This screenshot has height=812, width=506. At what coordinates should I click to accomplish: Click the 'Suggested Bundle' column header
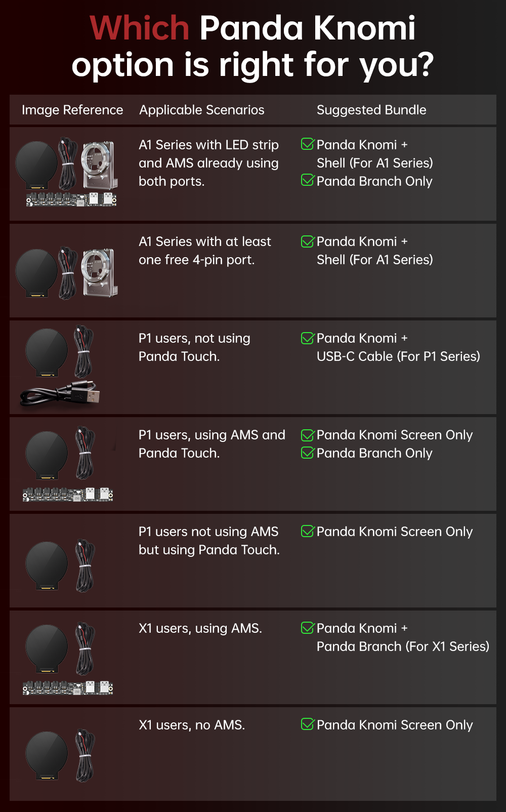coord(371,110)
